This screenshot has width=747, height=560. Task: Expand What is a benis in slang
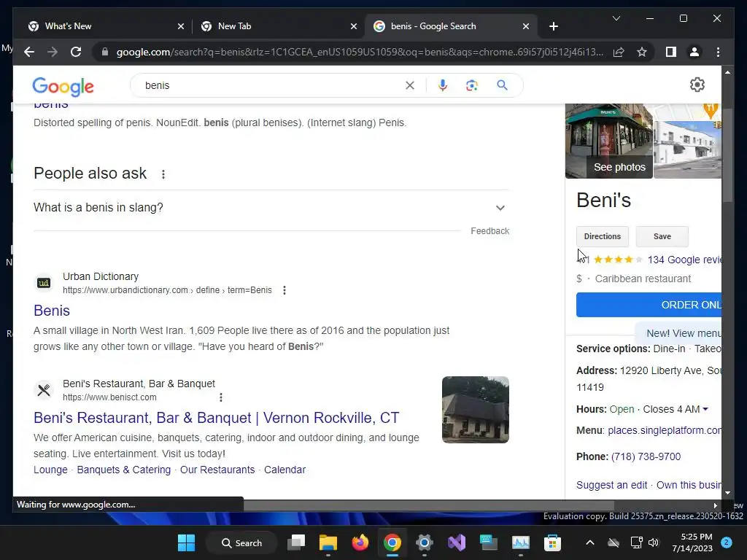271,208
